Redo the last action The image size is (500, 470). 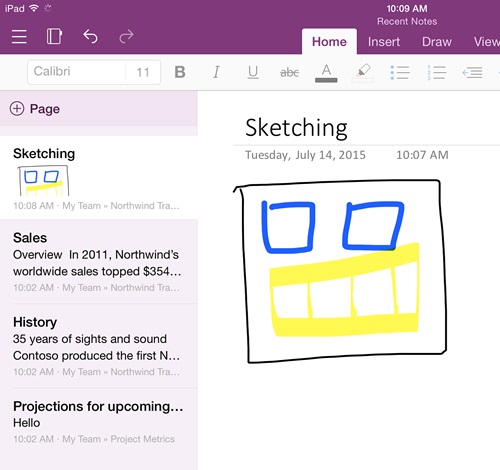click(x=126, y=36)
